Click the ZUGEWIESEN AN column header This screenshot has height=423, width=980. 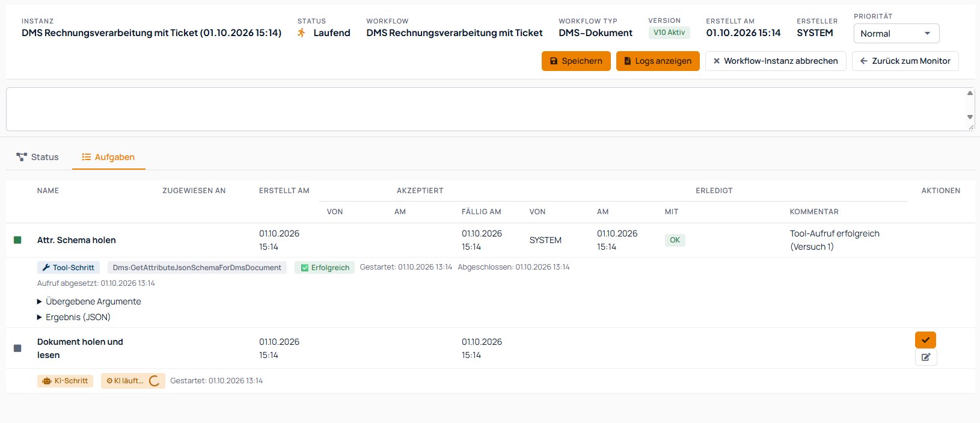tap(194, 191)
